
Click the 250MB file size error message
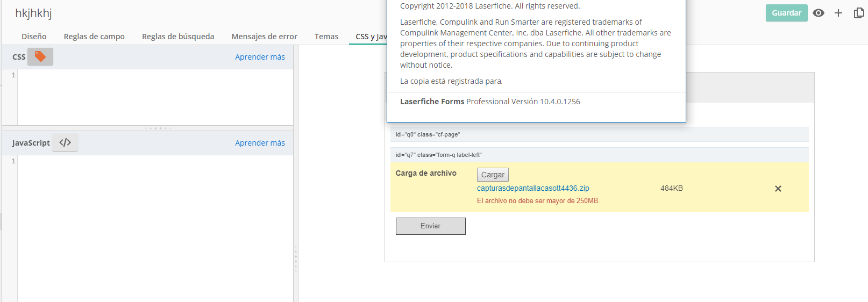(x=538, y=200)
